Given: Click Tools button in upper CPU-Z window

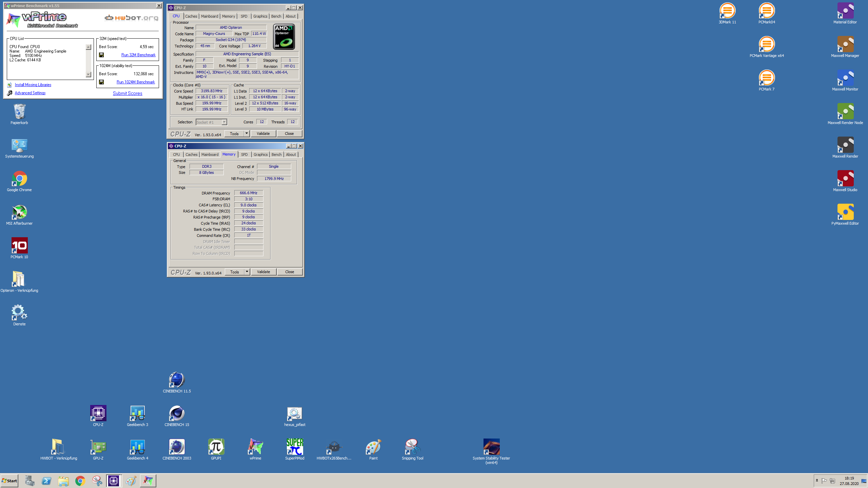Looking at the screenshot, I should pyautogui.click(x=234, y=134).
